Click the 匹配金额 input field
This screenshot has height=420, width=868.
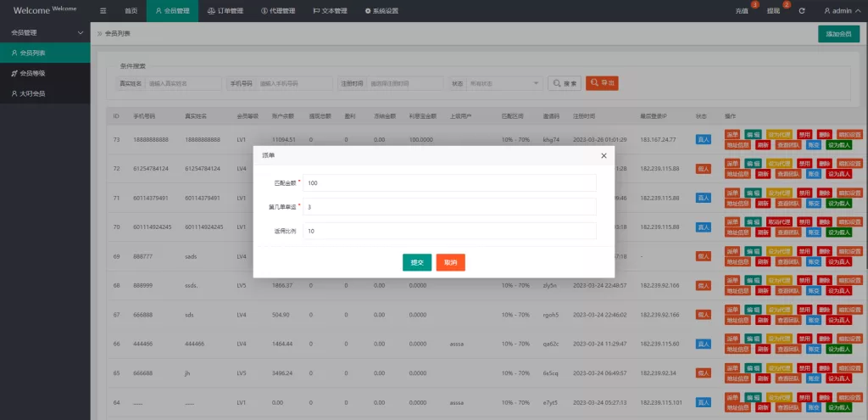pyautogui.click(x=449, y=183)
